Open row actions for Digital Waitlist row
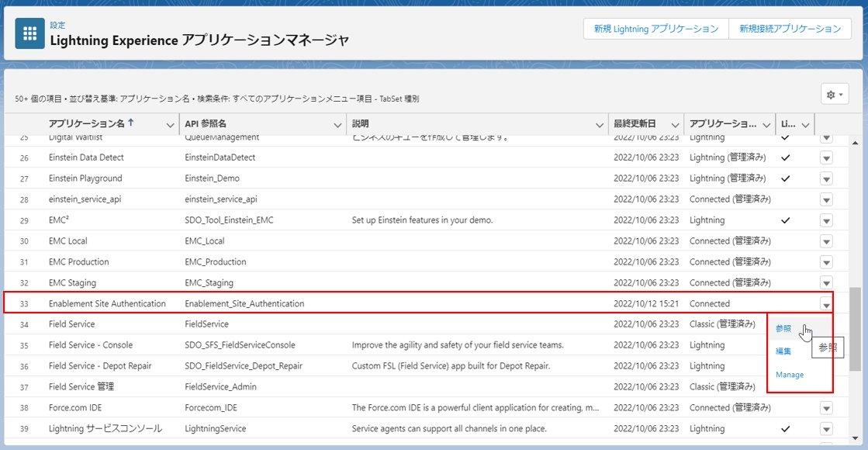 coord(826,138)
